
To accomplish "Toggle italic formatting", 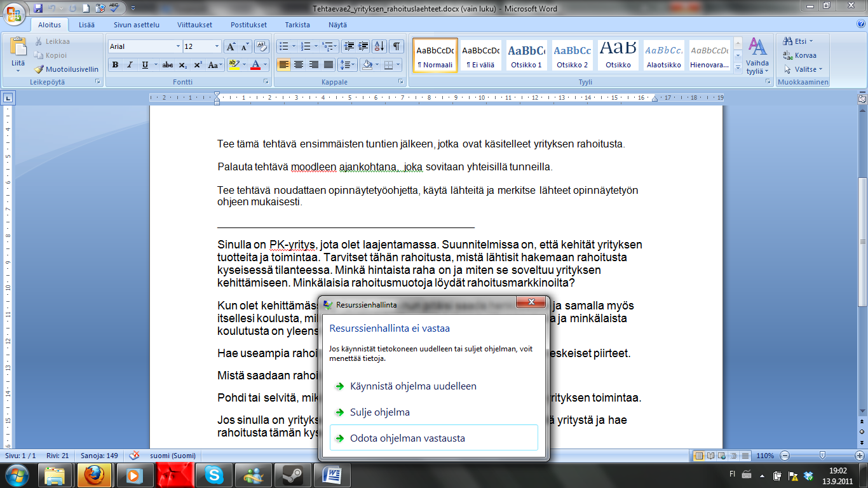I will click(130, 65).
